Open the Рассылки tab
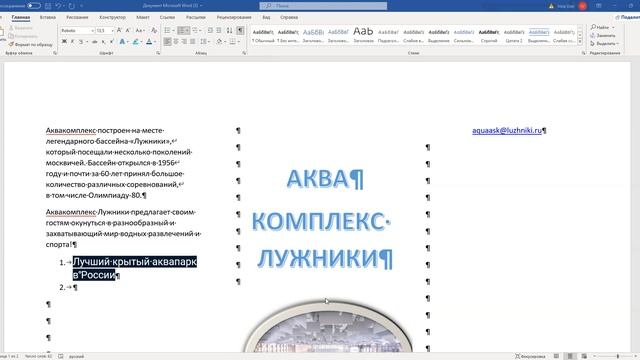Screen dimensions: 640x360 (196, 18)
